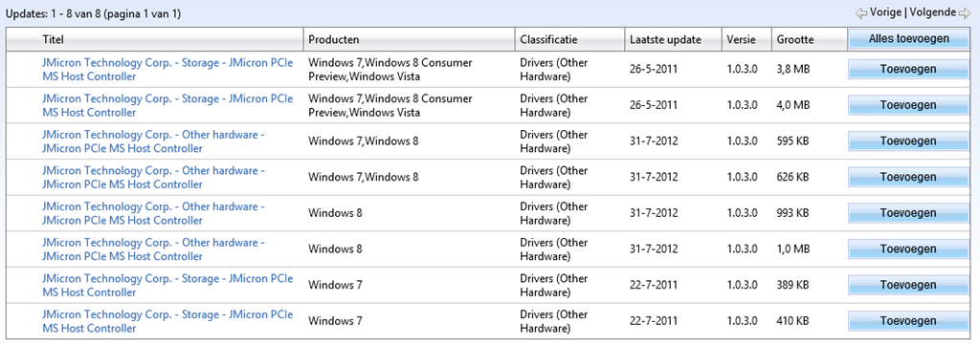Viewport: 980px width, 345px height.
Task: Add the 993 KB driver with Toevoegen
Action: point(909,213)
